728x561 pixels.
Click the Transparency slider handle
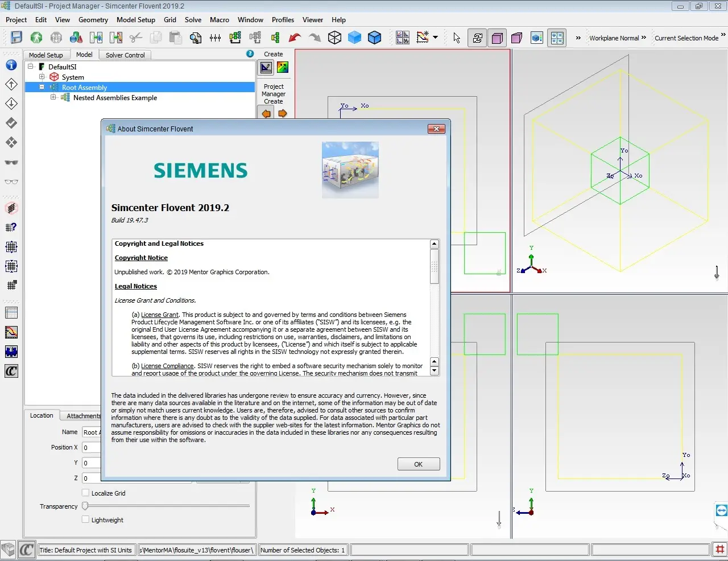coord(85,506)
